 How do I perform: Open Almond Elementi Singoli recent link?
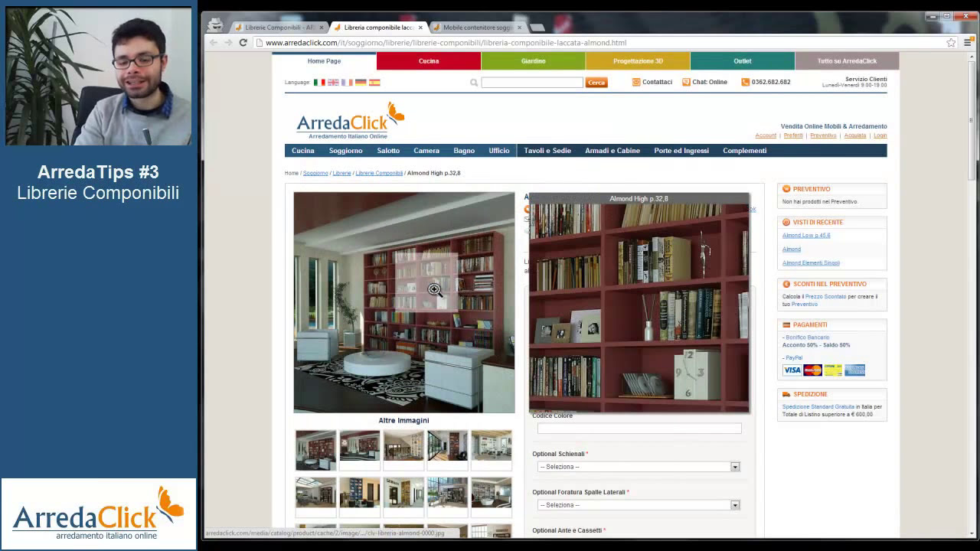(811, 263)
